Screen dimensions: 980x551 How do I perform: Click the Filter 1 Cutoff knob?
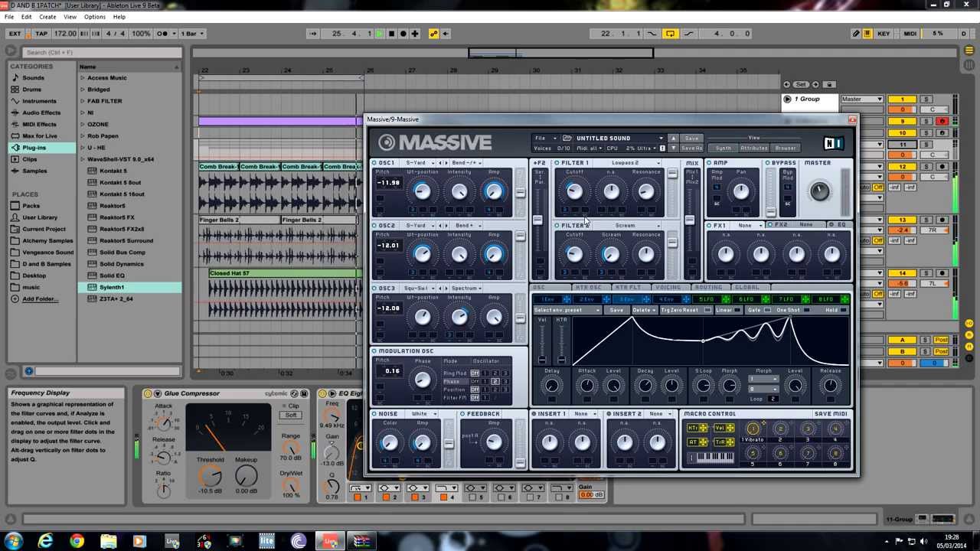coord(574,191)
